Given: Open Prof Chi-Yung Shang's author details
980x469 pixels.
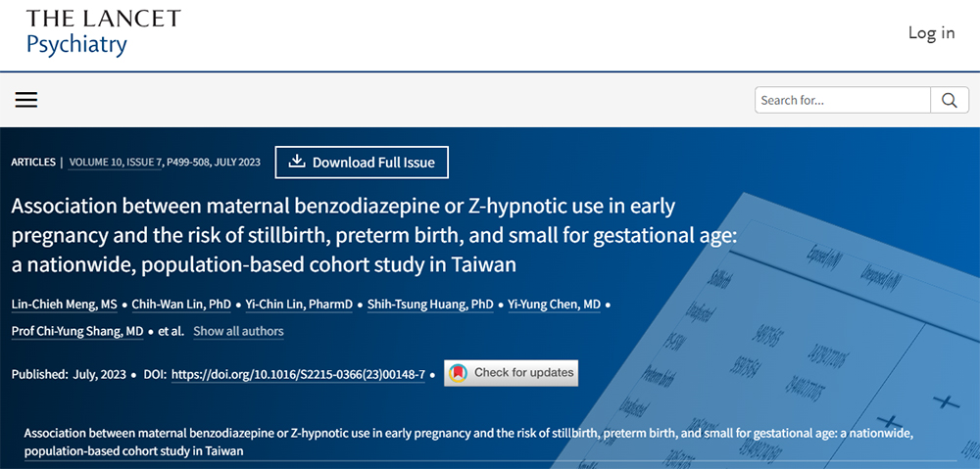Looking at the screenshot, I should point(76,331).
